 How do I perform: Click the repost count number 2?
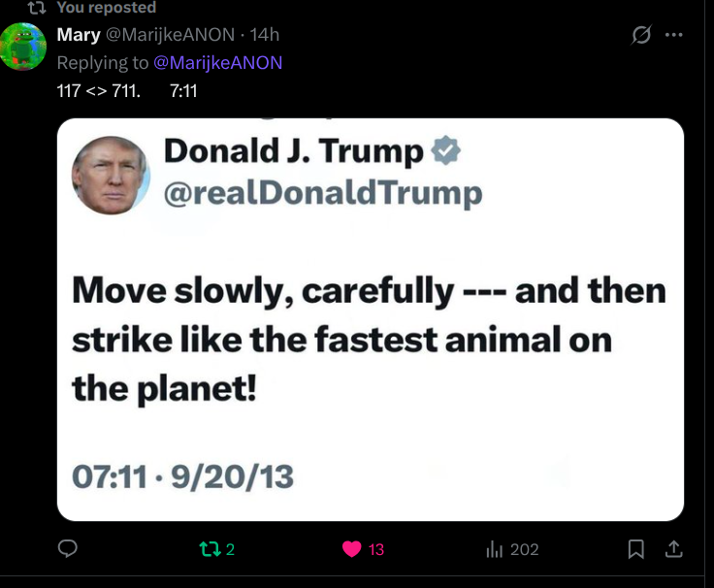(230, 549)
